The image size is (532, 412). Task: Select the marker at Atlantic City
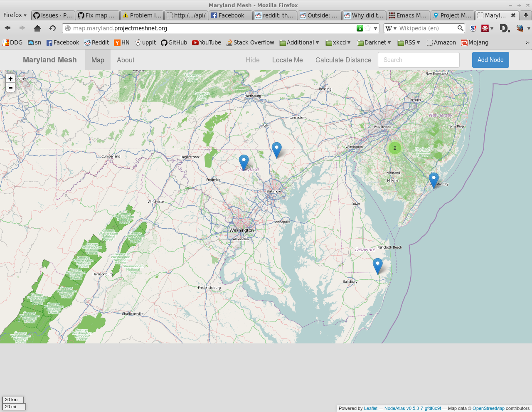tap(433, 180)
